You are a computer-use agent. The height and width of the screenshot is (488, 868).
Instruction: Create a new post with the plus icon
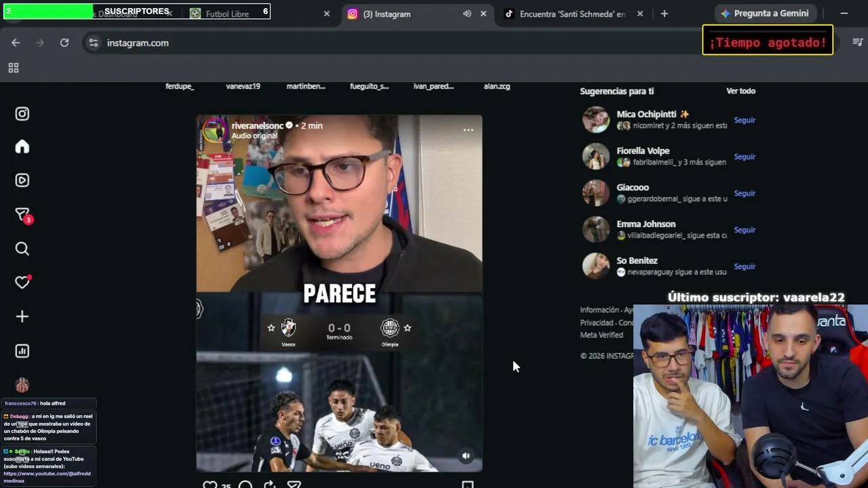coord(22,317)
